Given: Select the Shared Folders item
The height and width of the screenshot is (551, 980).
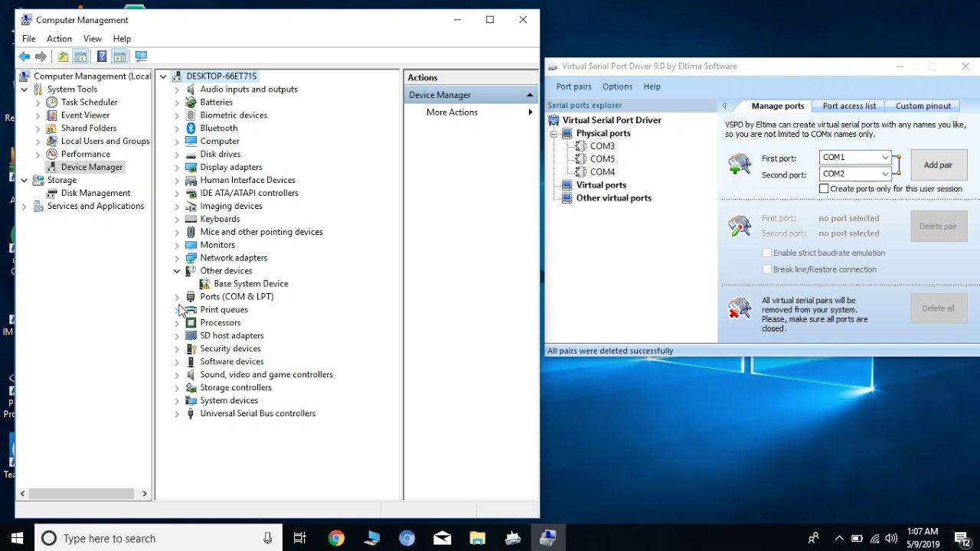Looking at the screenshot, I should pyautogui.click(x=89, y=128).
